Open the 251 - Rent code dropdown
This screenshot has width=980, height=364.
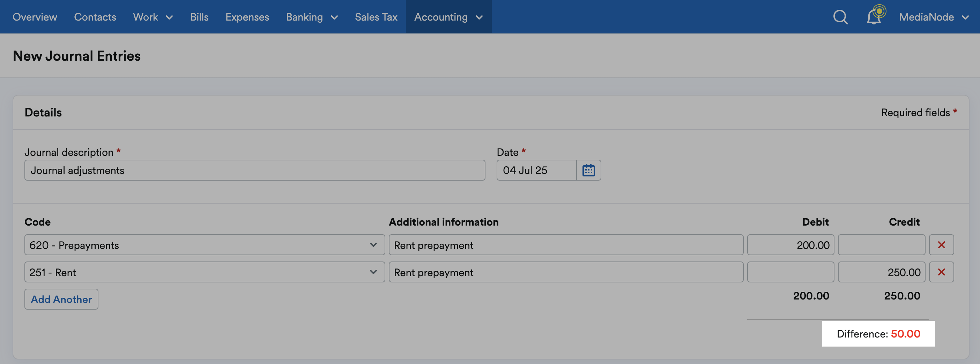[205, 272]
